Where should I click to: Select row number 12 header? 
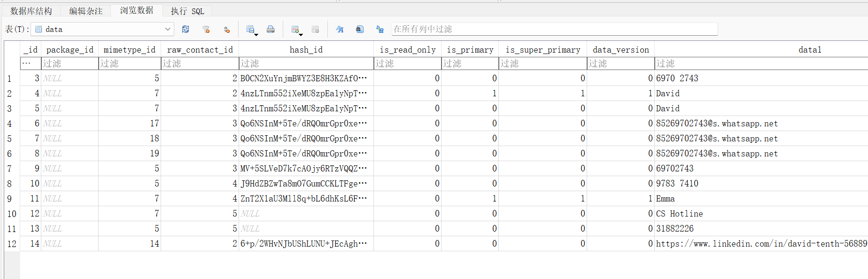point(12,244)
